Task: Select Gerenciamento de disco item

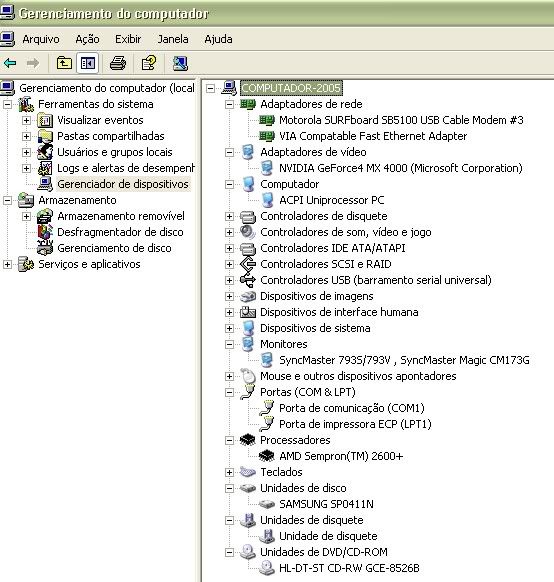Action: pos(114,248)
